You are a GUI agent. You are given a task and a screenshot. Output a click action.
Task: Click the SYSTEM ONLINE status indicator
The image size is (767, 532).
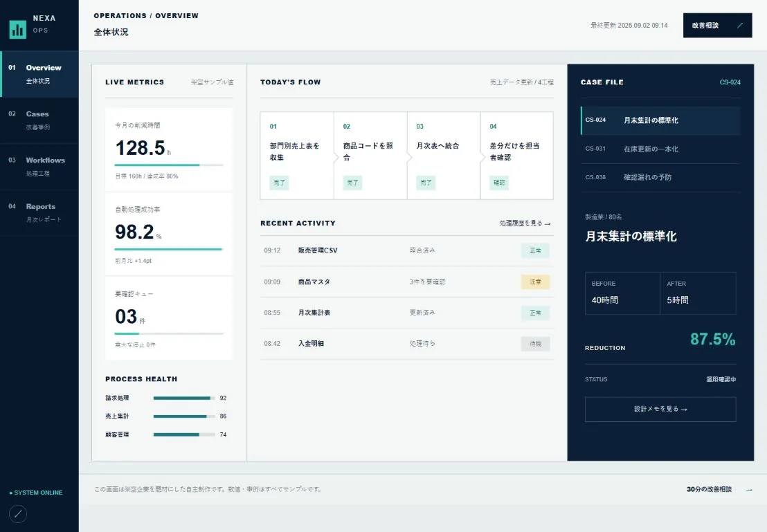click(x=36, y=493)
